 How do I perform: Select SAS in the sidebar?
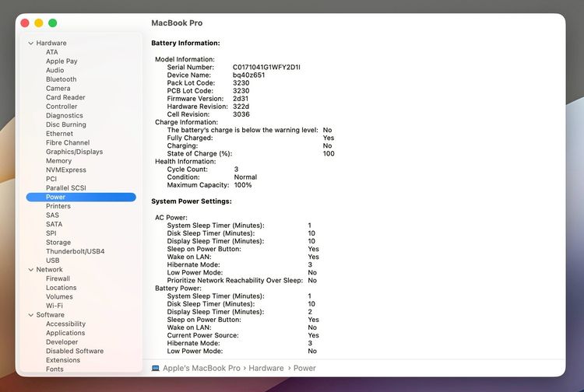[52, 215]
